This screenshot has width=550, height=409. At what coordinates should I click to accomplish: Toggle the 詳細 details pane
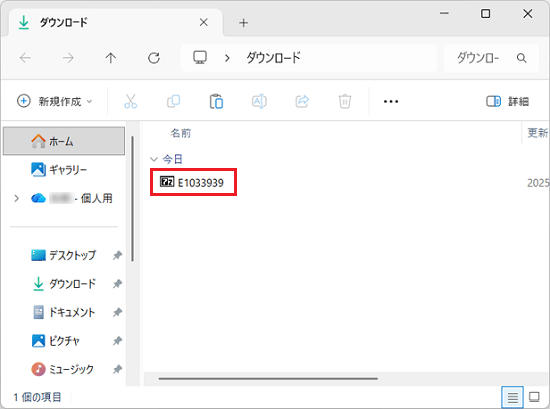[x=507, y=101]
